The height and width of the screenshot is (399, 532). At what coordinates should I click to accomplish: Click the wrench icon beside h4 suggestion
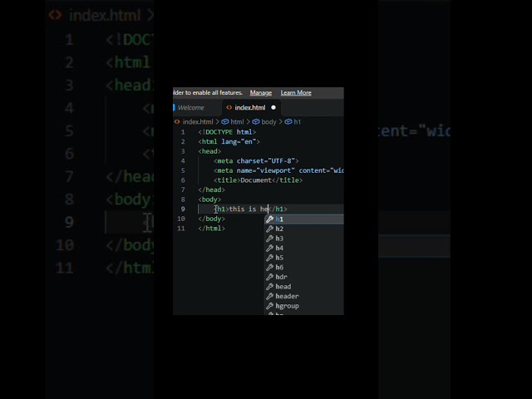coord(269,248)
